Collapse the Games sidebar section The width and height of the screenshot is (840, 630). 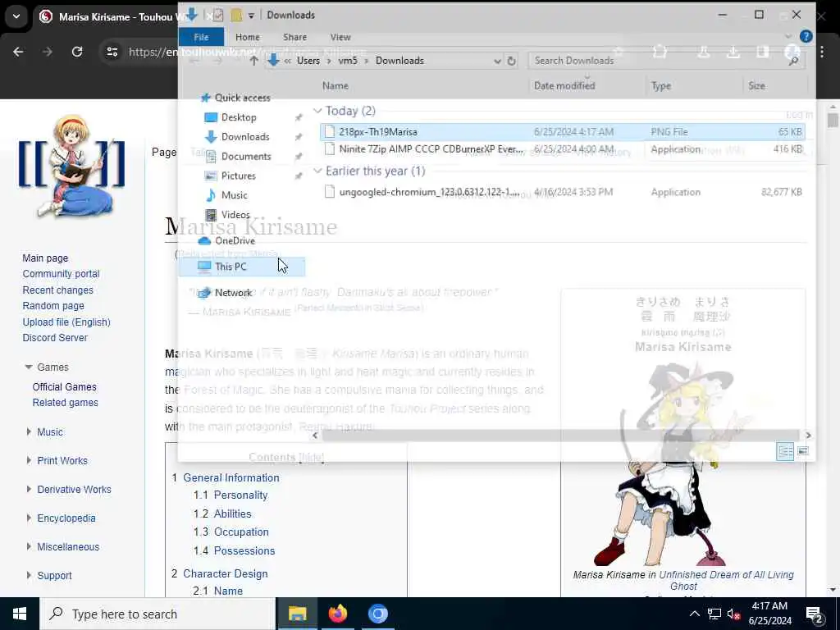tap(29, 367)
